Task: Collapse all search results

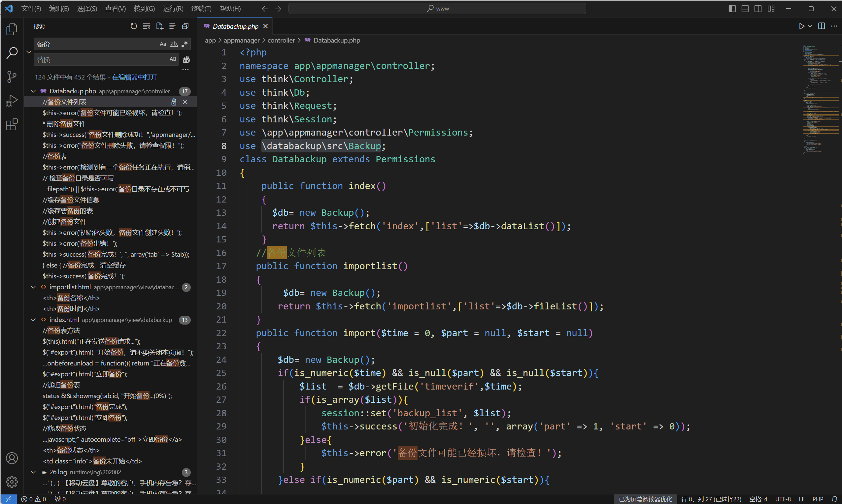Action: pyautogui.click(x=185, y=26)
